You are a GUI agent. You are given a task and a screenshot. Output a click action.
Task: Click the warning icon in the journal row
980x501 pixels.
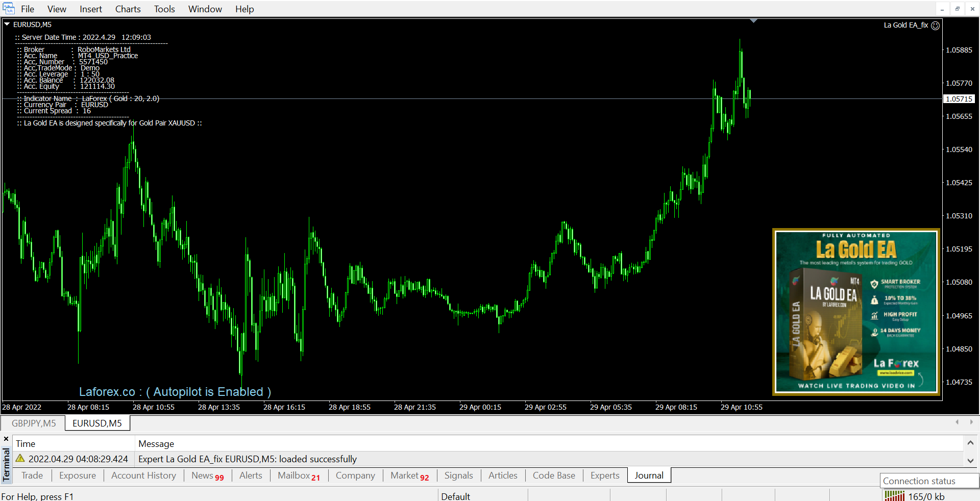[20, 459]
